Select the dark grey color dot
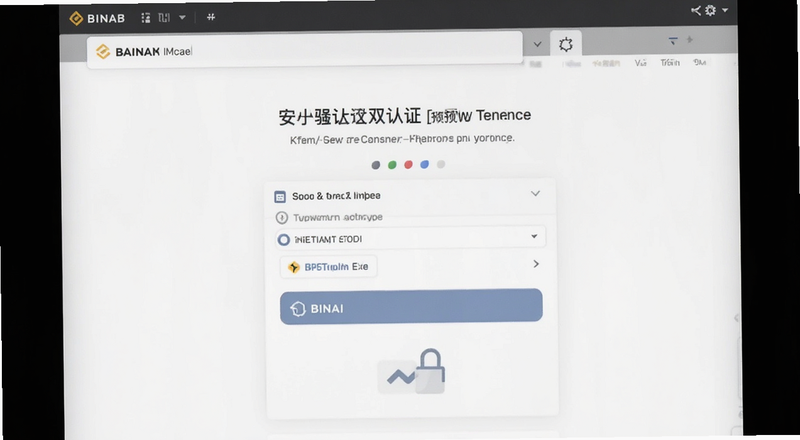Screen dimensions: 800x440 [x=376, y=165]
